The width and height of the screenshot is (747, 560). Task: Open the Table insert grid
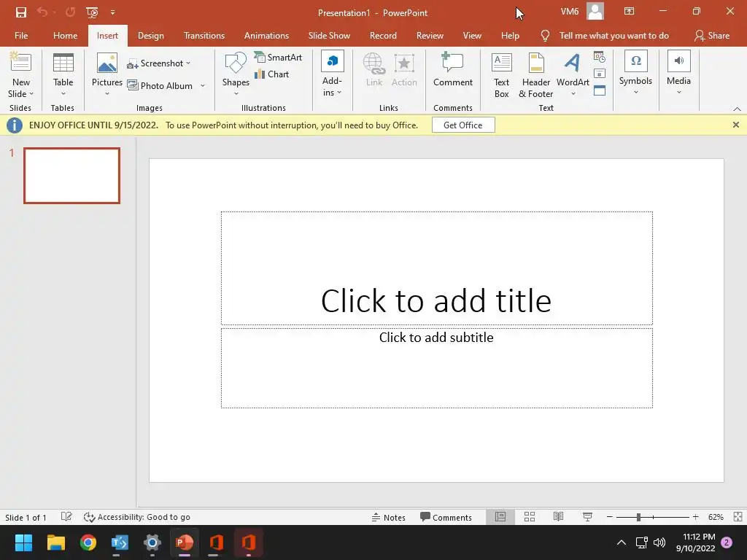63,75
